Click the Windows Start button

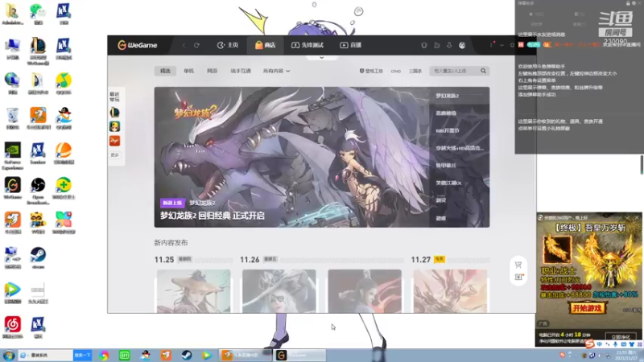pyautogui.click(x=9, y=355)
